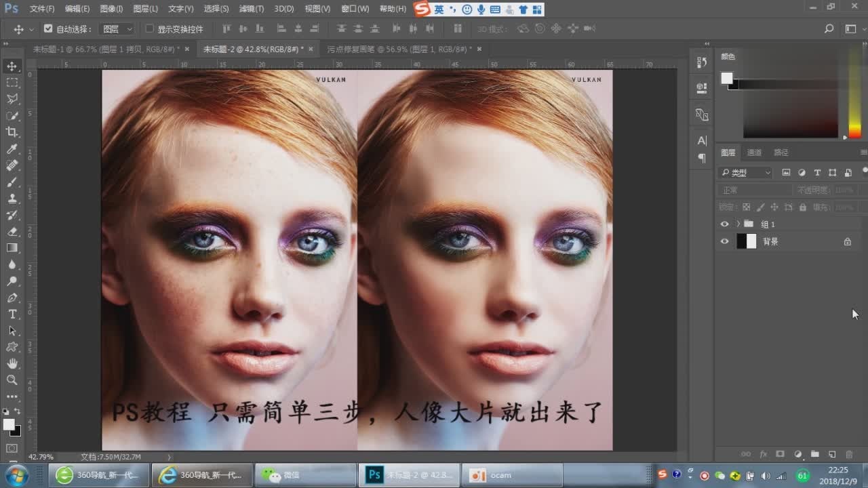Open the 图像(I) menu

pyautogui.click(x=111, y=9)
